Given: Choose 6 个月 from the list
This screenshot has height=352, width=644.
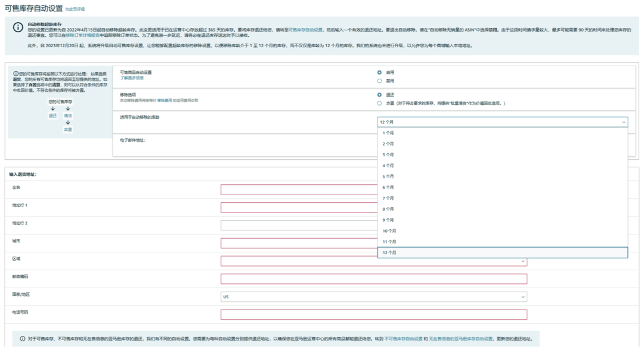Looking at the screenshot, I should click(x=388, y=187).
